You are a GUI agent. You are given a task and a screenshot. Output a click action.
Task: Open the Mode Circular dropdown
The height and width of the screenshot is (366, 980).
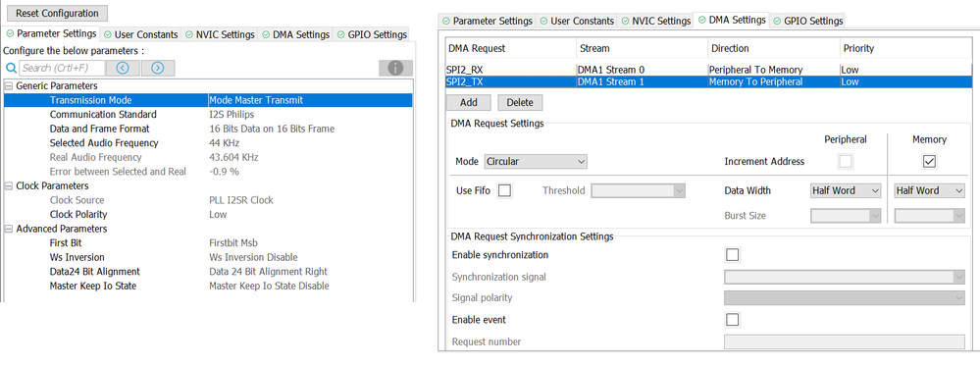[x=536, y=162]
